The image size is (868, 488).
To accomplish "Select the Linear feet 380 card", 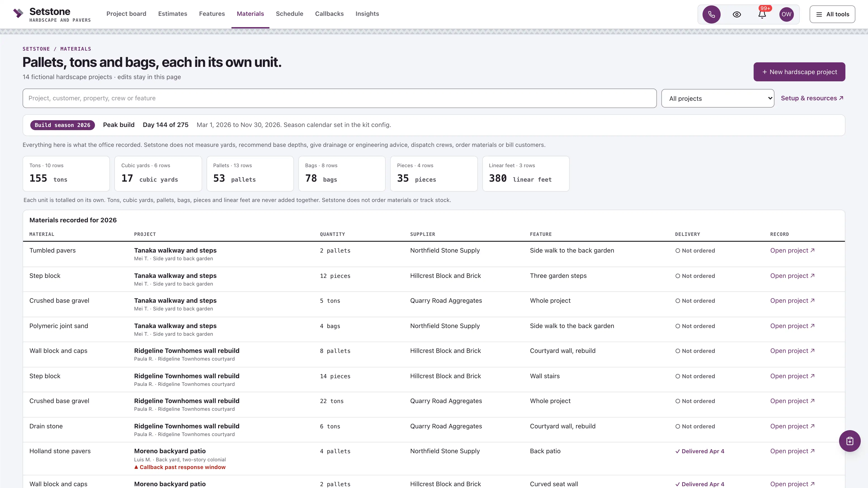I will (x=526, y=174).
